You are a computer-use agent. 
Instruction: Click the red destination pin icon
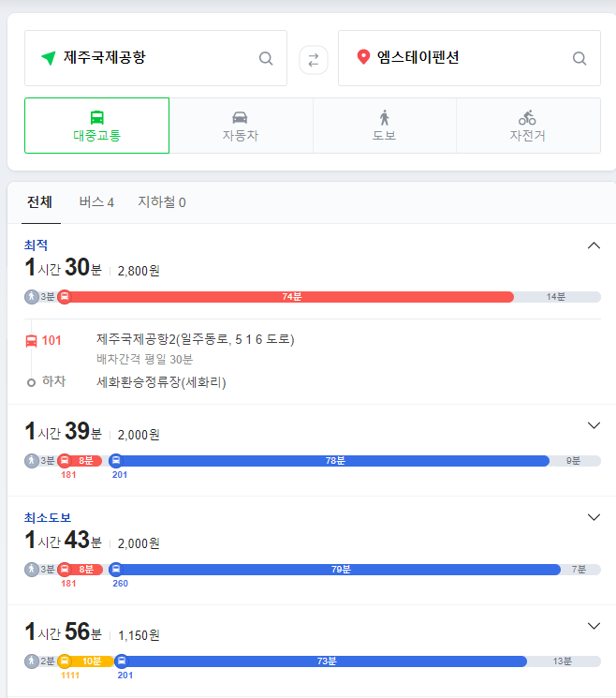pyautogui.click(x=363, y=57)
